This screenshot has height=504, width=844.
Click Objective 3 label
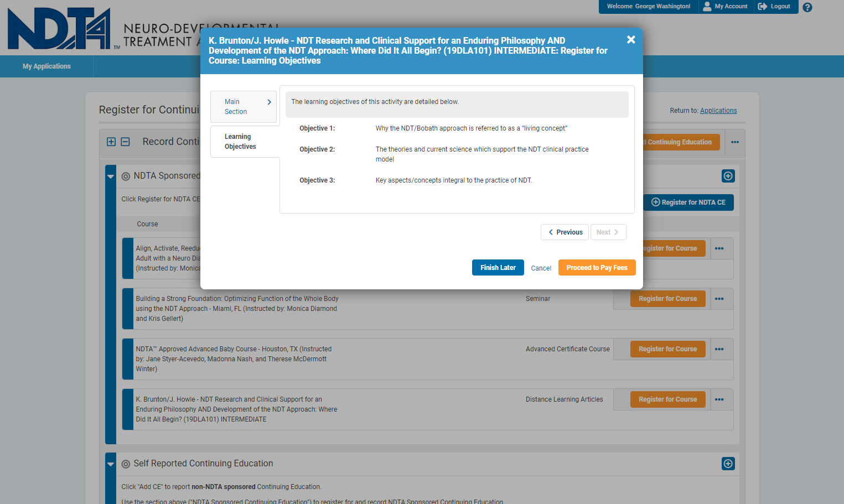[317, 180]
